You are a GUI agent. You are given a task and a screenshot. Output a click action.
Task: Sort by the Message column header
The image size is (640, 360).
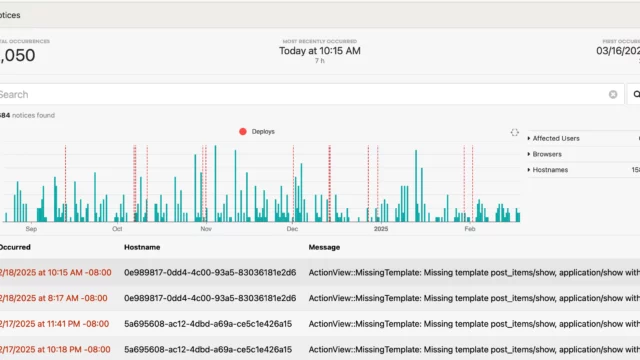pyautogui.click(x=324, y=247)
